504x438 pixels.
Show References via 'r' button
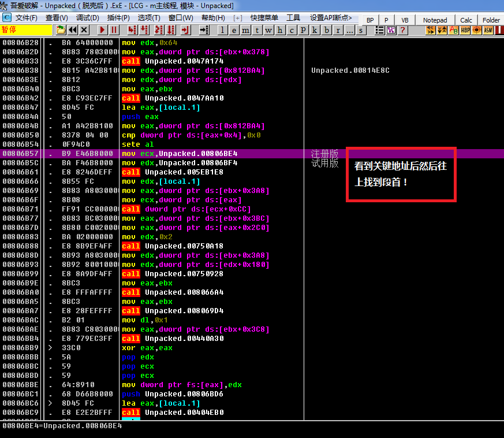coord(338,30)
